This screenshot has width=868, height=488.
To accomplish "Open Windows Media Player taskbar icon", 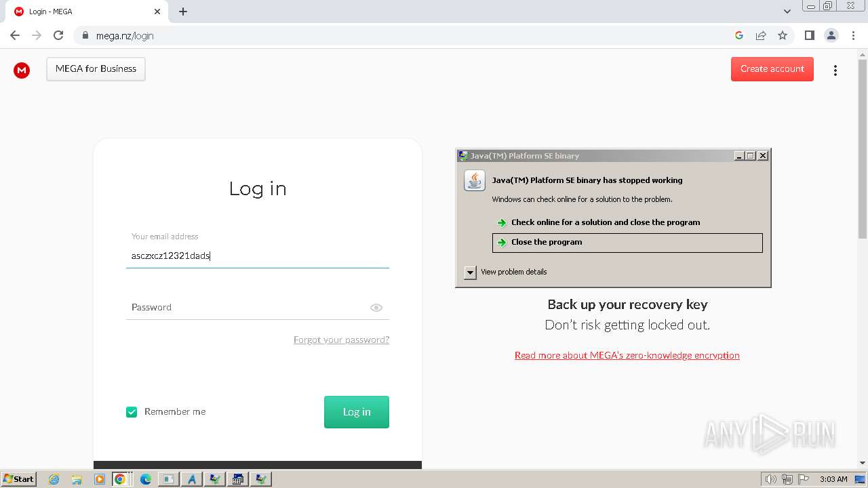I will (100, 479).
